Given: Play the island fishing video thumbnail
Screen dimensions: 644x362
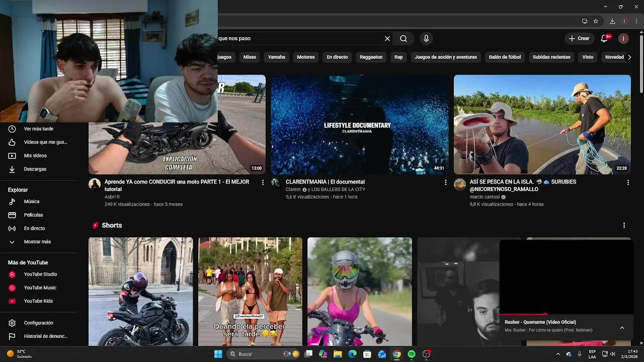Looking at the screenshot, I should (542, 125).
